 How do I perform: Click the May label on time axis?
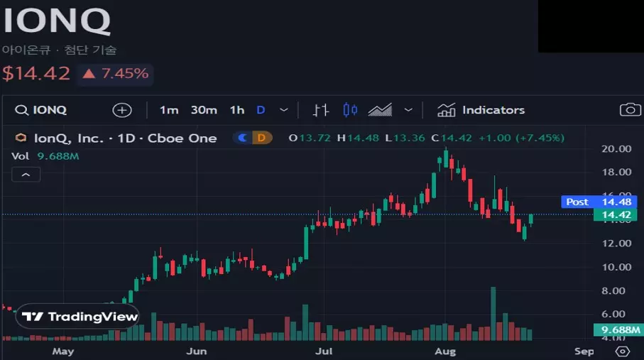point(63,351)
